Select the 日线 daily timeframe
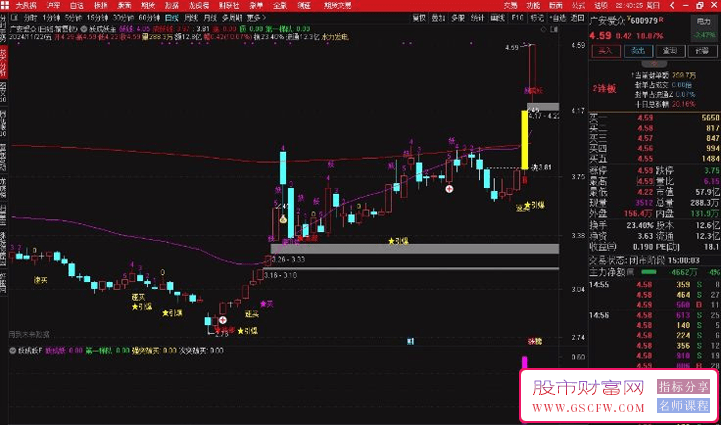Image resolution: width=721 pixels, height=425 pixels. click(172, 18)
